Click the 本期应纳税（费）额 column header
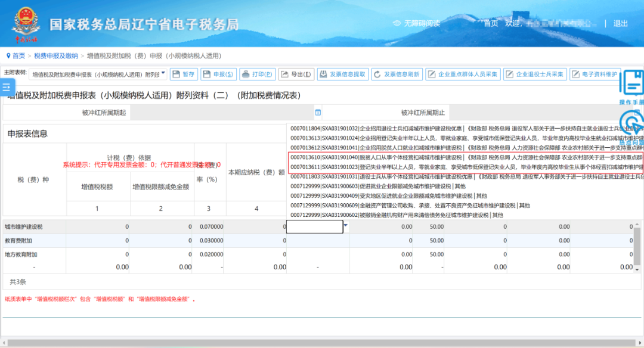The height and width of the screenshot is (348, 644). click(256, 172)
